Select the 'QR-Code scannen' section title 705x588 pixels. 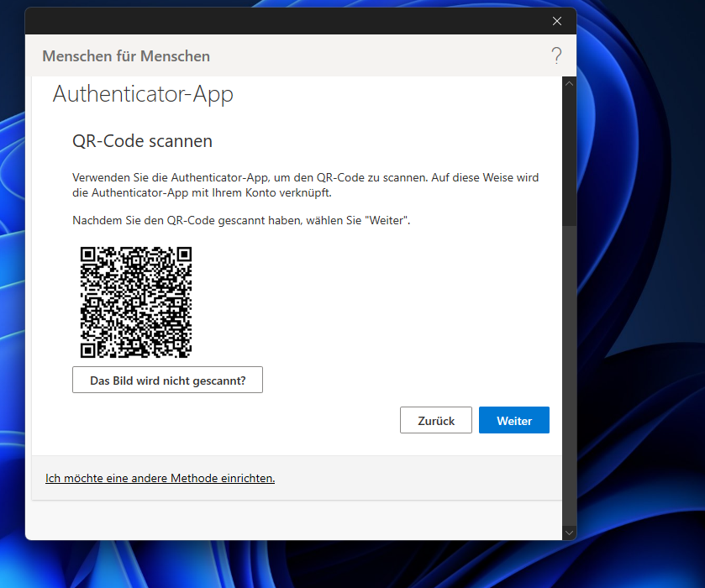coord(141,140)
